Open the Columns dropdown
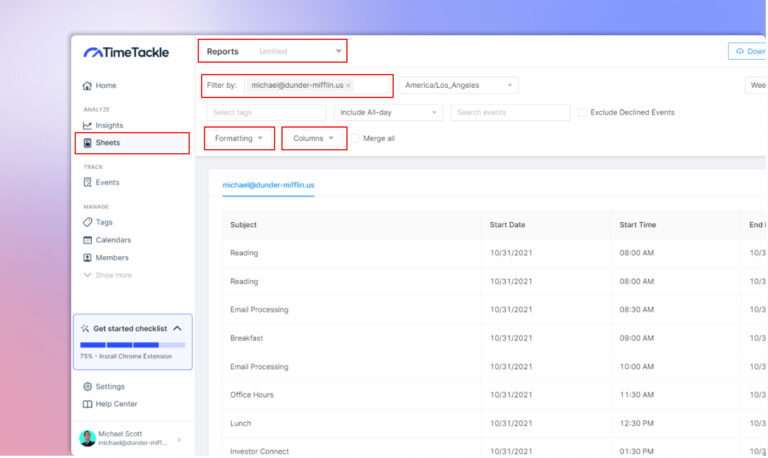Image resolution: width=768 pixels, height=458 pixels. 314,139
